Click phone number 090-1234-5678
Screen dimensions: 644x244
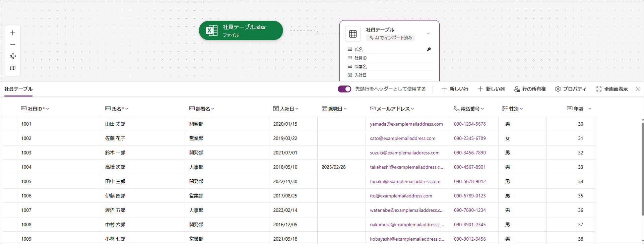(x=470, y=124)
